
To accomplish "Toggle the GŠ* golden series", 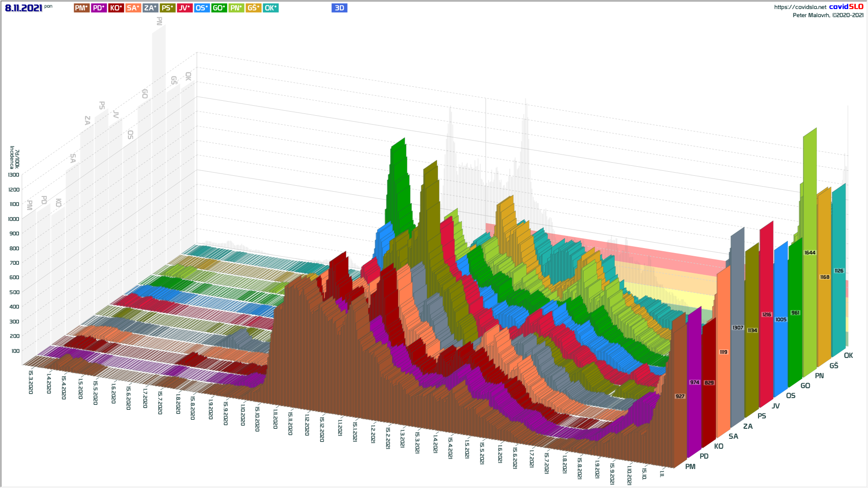I will (253, 8).
